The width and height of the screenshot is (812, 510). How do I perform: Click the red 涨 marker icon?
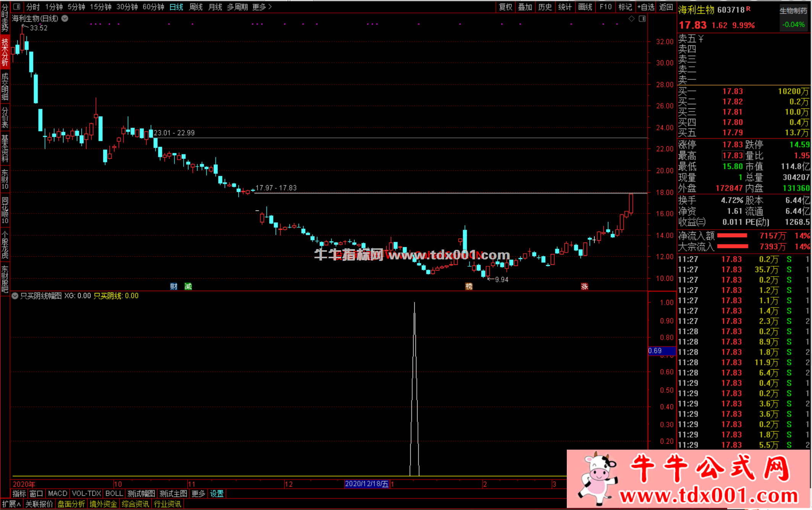click(584, 287)
